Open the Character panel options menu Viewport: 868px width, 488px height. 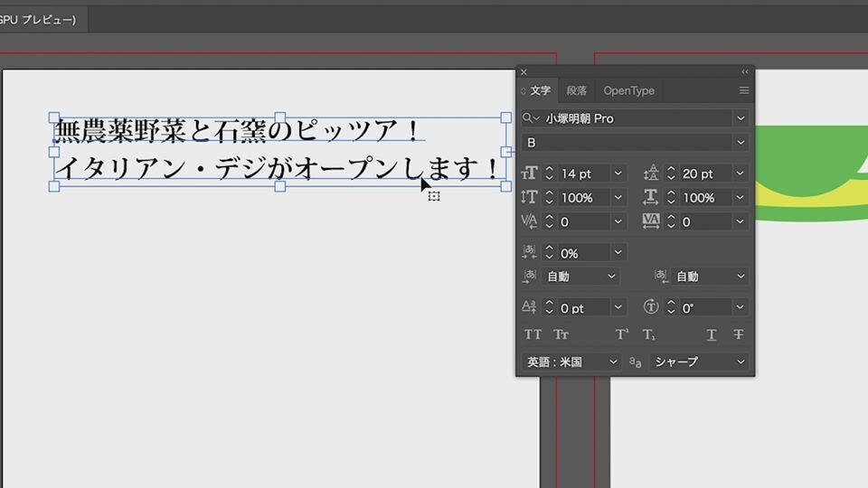click(744, 90)
